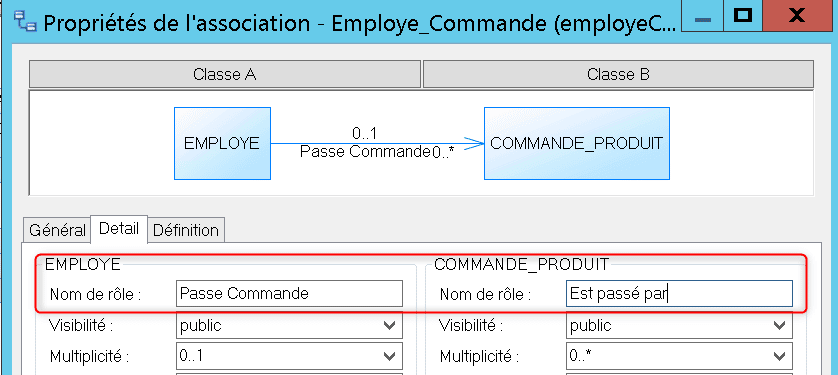Open the EMPLOYE Visibilité dropdown
The image size is (838, 375).
289,325
